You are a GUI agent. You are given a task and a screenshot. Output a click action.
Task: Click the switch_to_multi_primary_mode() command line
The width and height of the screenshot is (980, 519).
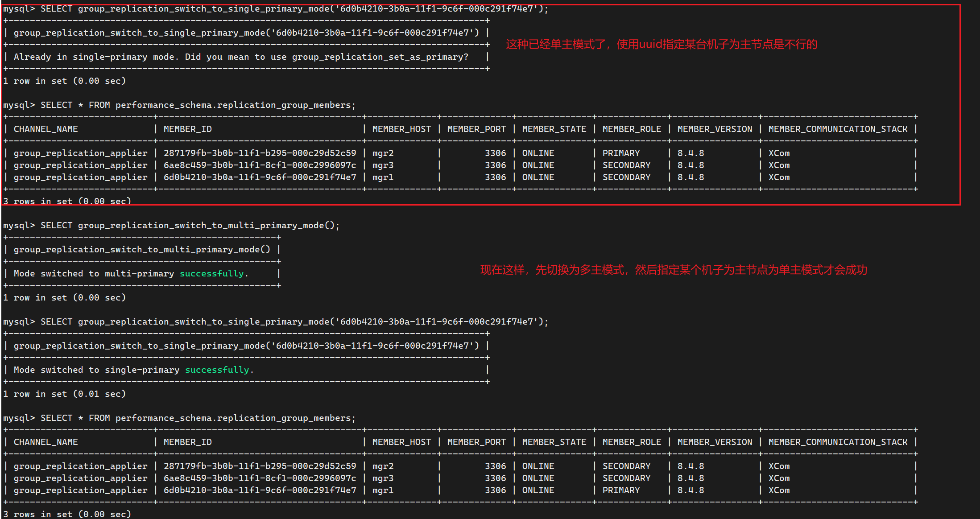(x=171, y=225)
